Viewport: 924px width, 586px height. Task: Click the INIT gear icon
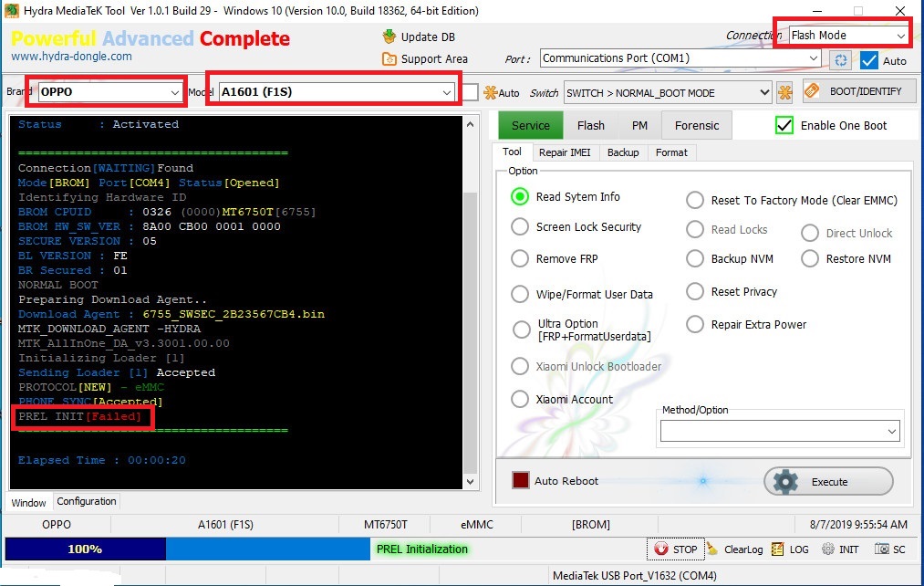(828, 549)
